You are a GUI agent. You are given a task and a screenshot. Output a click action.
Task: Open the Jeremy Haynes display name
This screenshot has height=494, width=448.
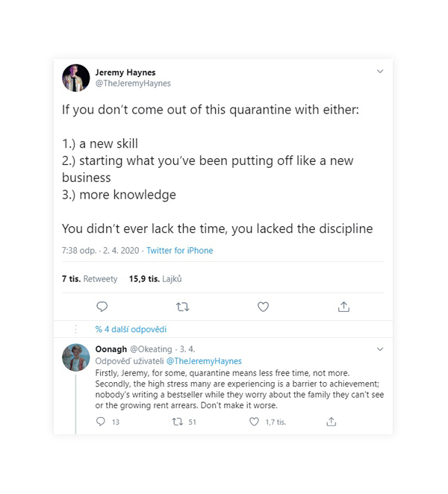click(125, 72)
